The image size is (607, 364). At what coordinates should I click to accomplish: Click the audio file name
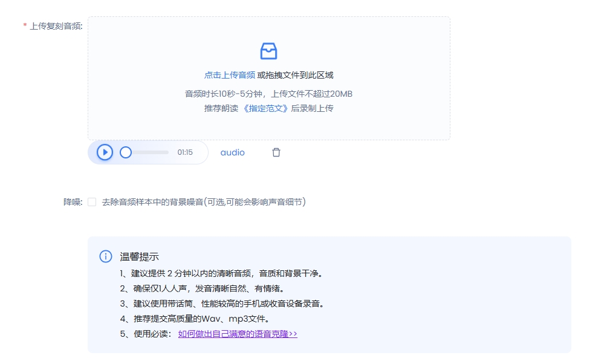click(x=232, y=152)
